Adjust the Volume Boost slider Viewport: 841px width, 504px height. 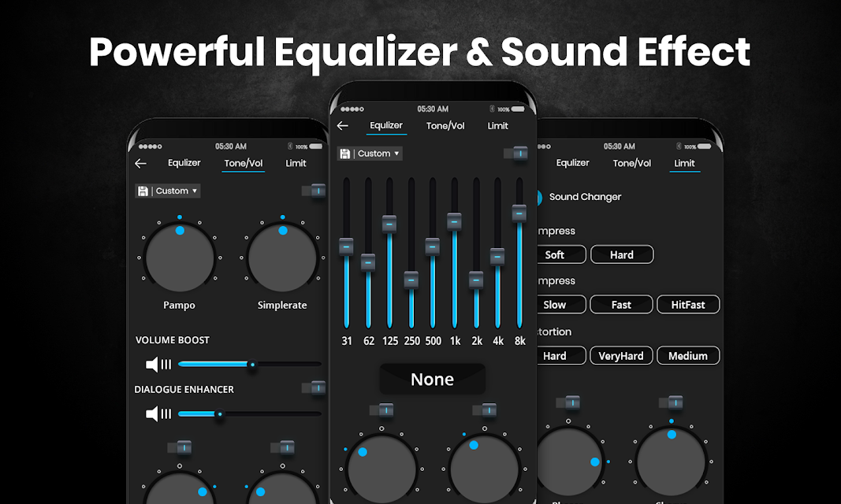(249, 364)
